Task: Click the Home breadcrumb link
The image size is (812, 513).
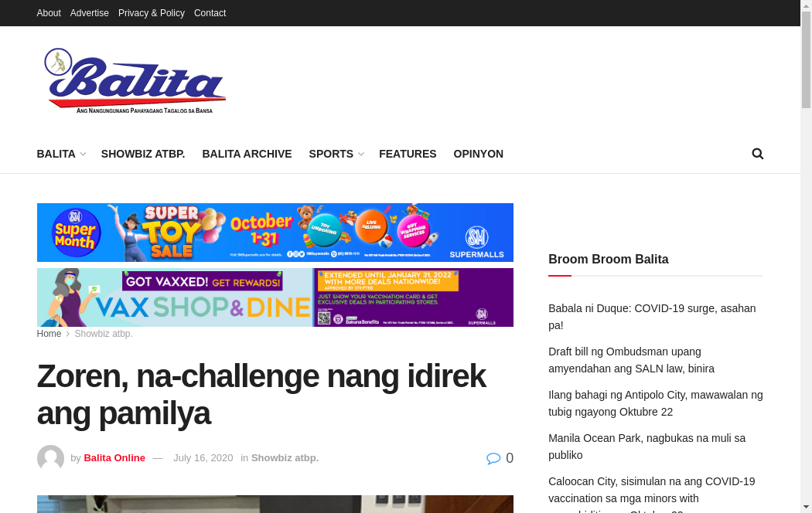Action: pos(49,334)
